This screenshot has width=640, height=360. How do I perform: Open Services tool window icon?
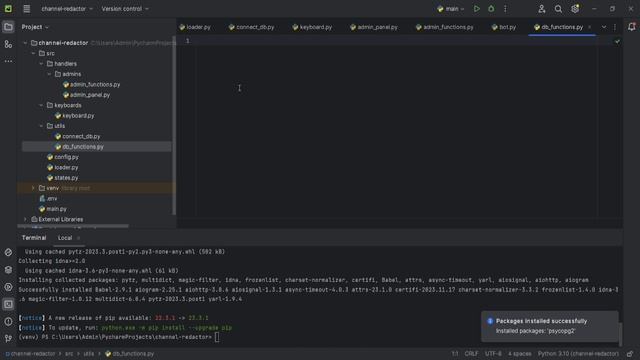point(8,287)
